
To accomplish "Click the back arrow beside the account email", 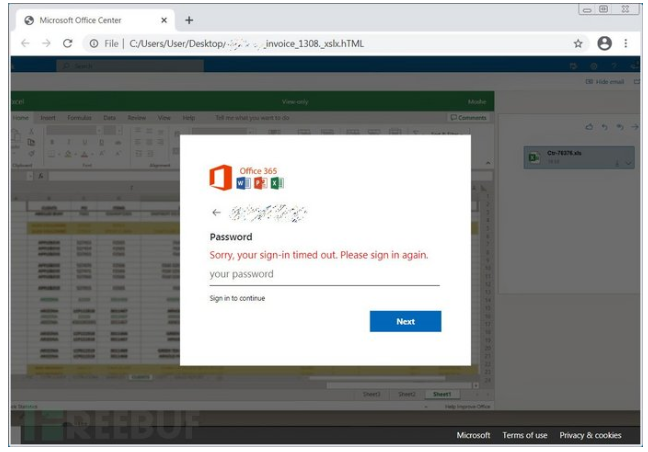I will point(216,212).
